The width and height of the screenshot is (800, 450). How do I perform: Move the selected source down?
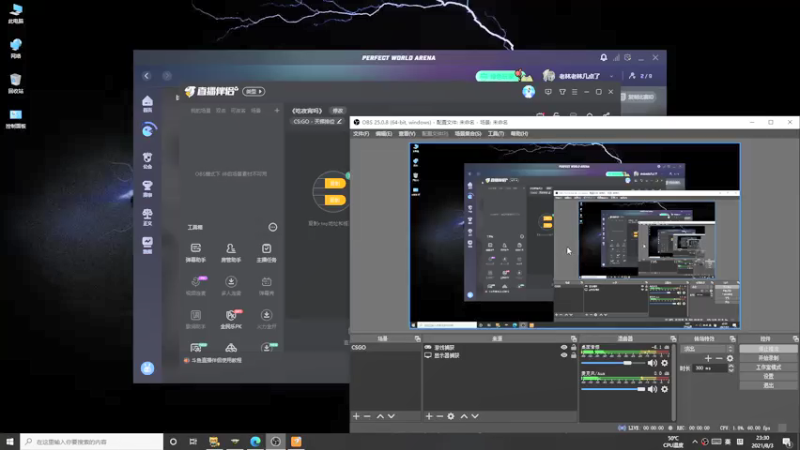475,416
